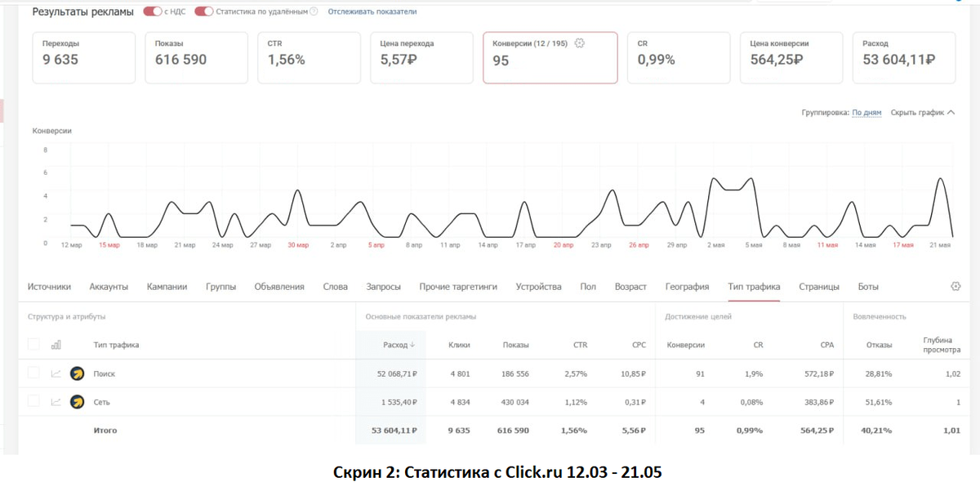Open Боты tab
This screenshot has width=980, height=500.
pyautogui.click(x=868, y=287)
